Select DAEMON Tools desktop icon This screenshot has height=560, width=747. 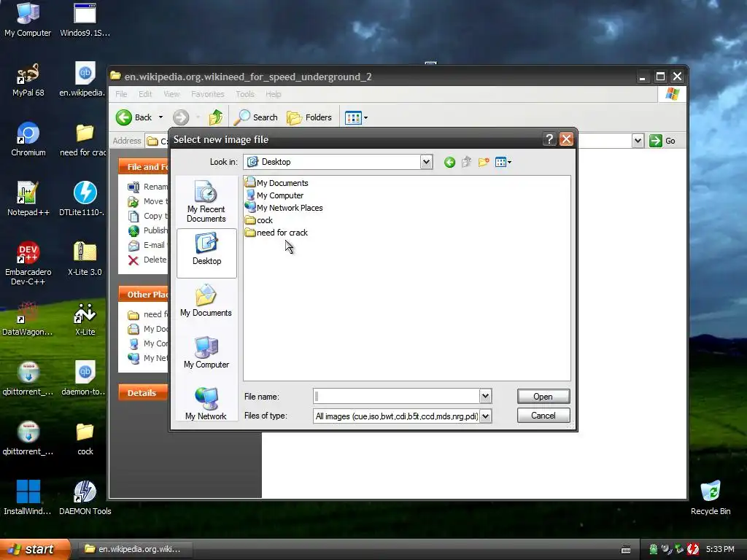click(85, 498)
